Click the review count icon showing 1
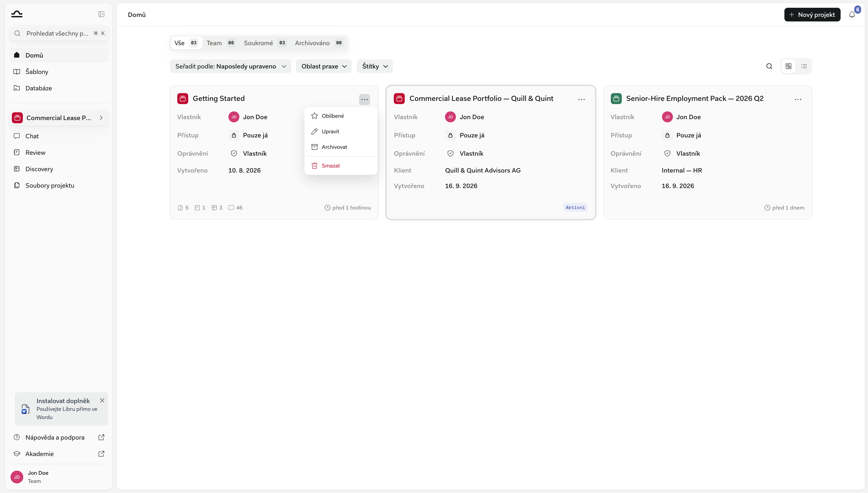This screenshot has height=493, width=868. (197, 208)
